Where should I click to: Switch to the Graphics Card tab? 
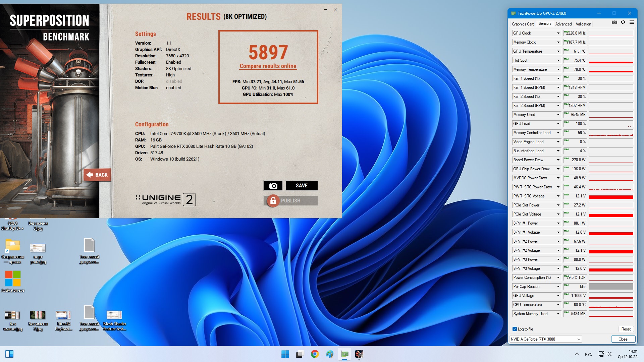tap(523, 24)
